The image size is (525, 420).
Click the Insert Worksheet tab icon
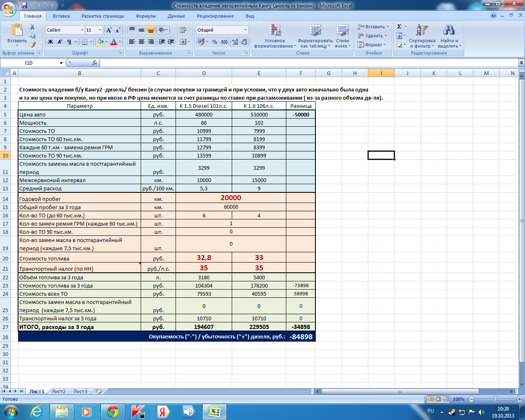98,392
